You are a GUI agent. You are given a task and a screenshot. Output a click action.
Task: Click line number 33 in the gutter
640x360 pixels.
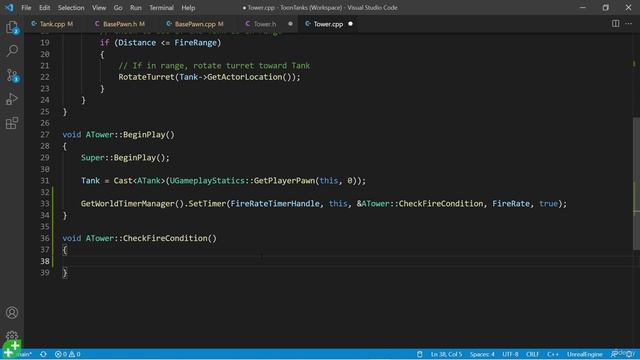[45, 204]
